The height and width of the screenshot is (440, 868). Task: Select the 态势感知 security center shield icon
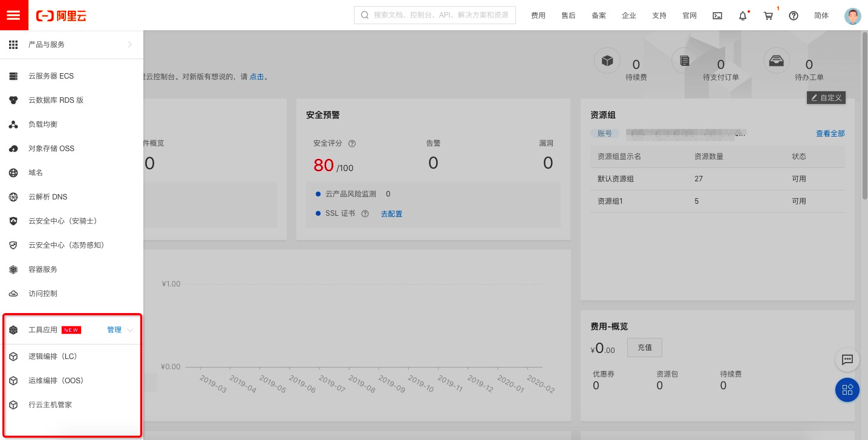pyautogui.click(x=13, y=245)
